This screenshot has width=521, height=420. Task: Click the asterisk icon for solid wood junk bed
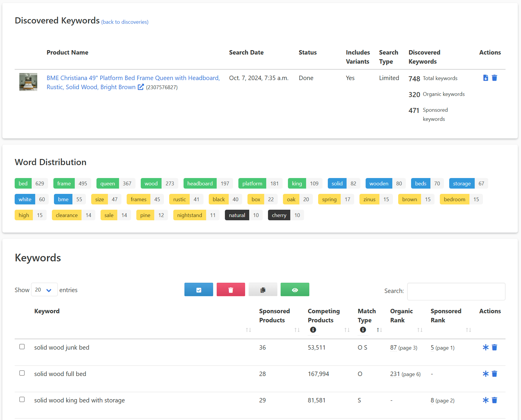[486, 348]
